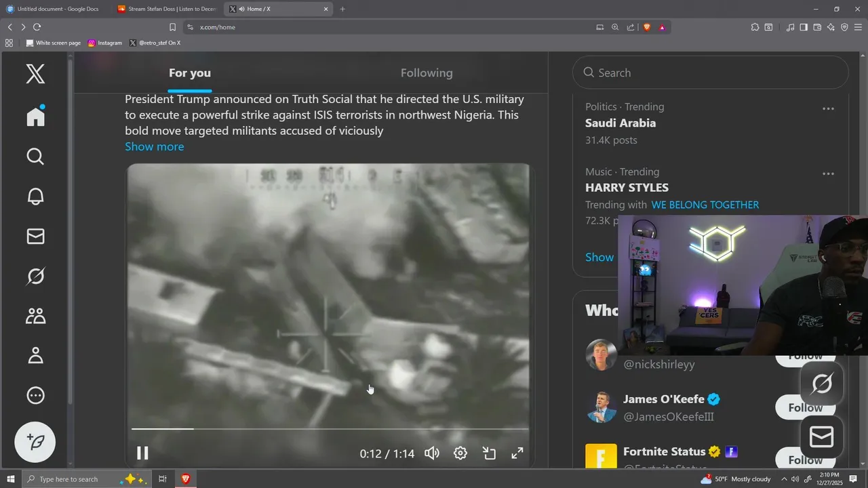Share this page from address bar
The width and height of the screenshot is (868, 488).
[x=631, y=27]
